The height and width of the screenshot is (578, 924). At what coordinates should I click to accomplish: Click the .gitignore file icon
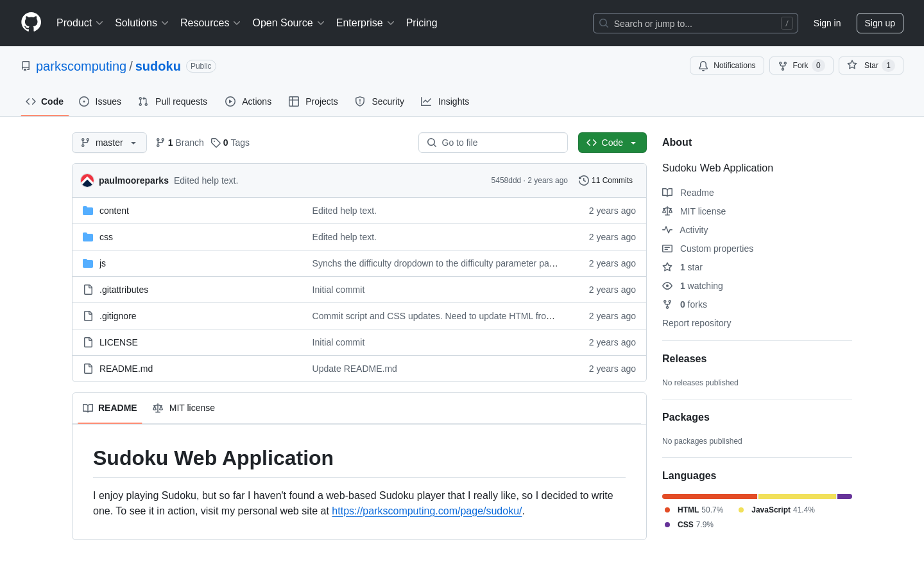point(88,316)
